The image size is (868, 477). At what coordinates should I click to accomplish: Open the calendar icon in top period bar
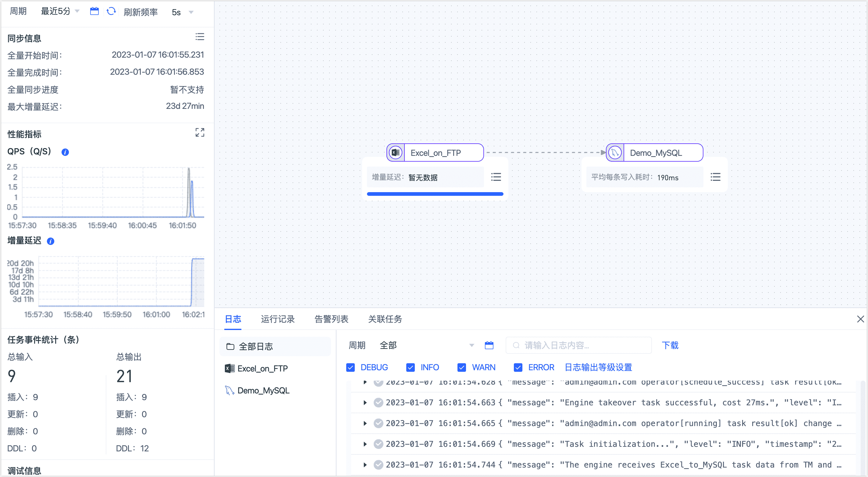[94, 12]
